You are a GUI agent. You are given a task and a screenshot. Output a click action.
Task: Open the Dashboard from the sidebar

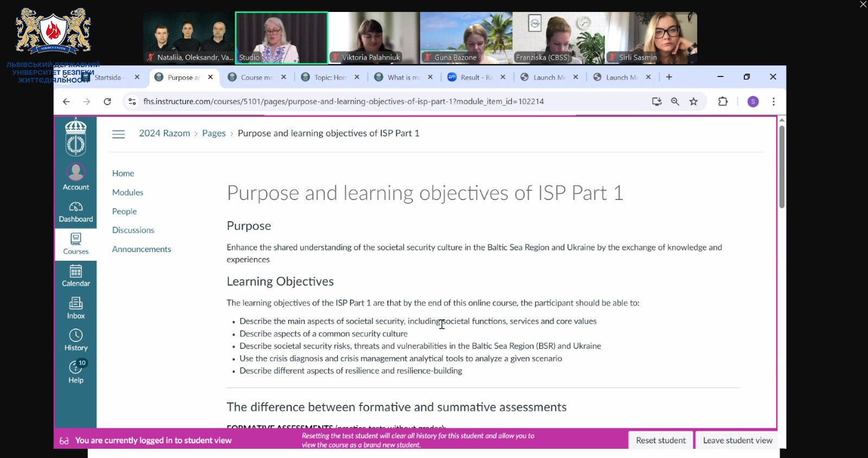pyautogui.click(x=75, y=212)
